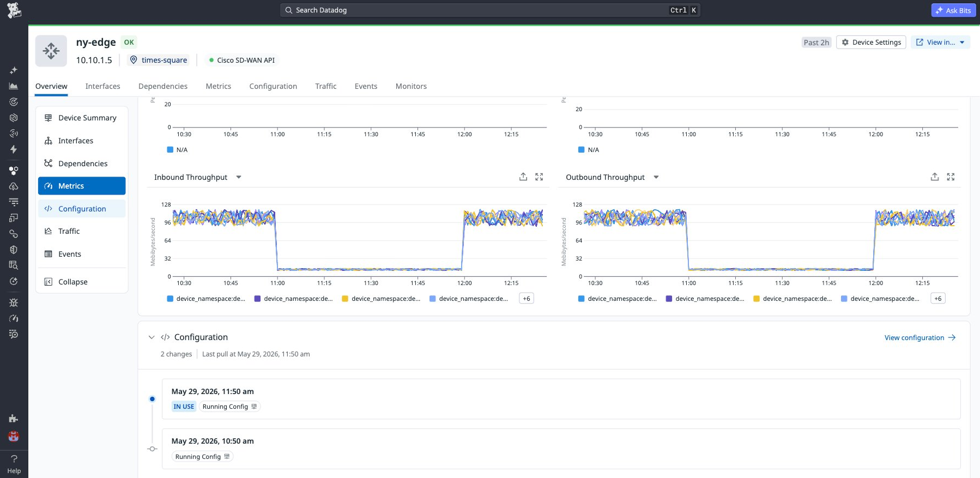Switch to the Interfaces tab
Viewport: 980px width, 478px height.
[102, 86]
